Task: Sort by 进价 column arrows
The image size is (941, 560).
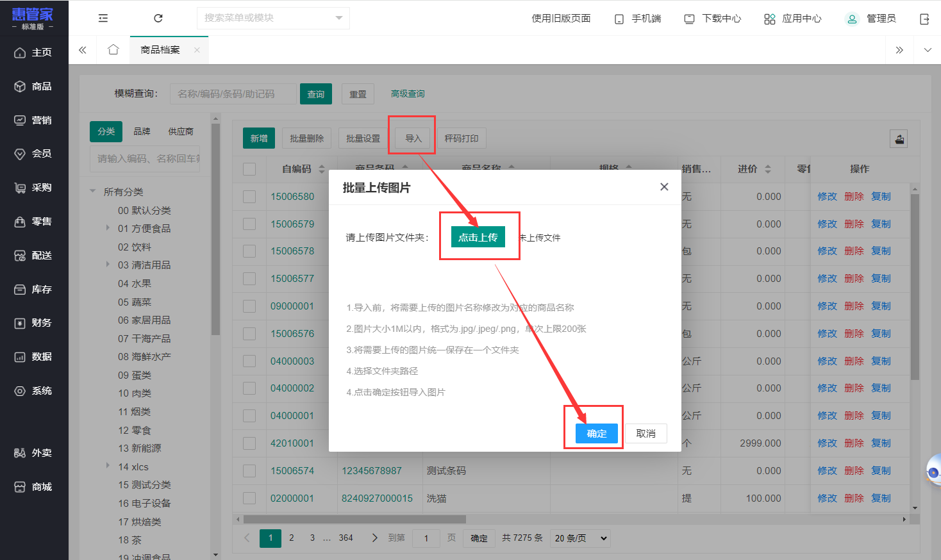Action: (768, 169)
